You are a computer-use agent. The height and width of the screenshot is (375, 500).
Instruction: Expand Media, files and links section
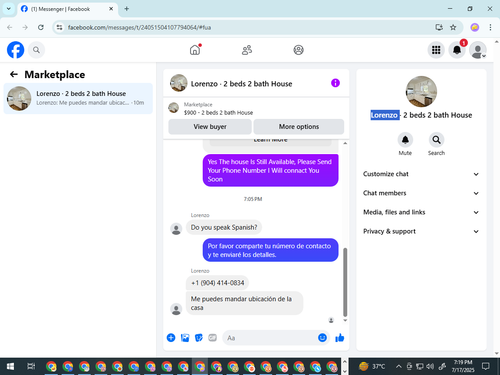421,212
